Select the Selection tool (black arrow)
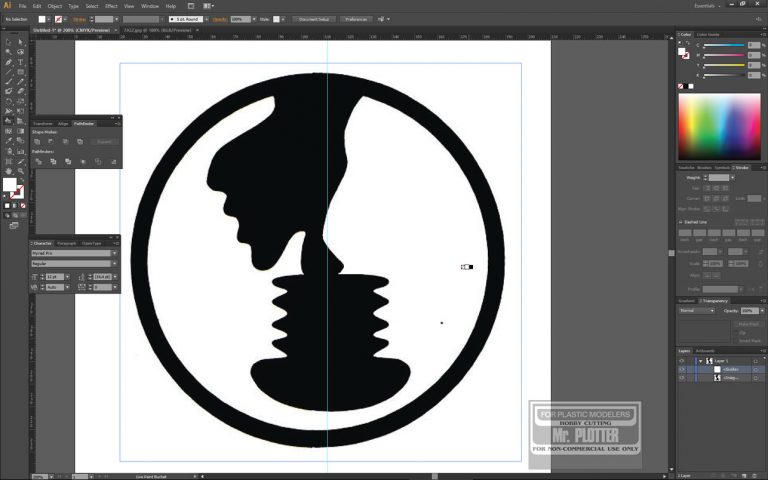Viewport: 768px width, 480px height. click(x=8, y=41)
